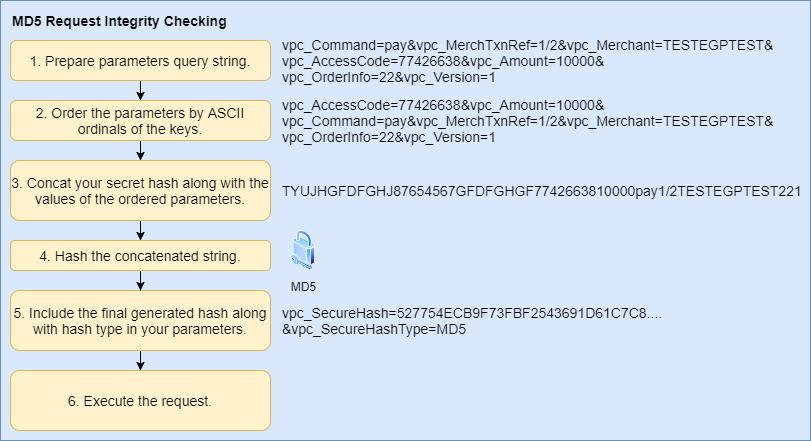Click the "Include the final generated hash" box
The width and height of the screenshot is (811, 441).
point(140,320)
